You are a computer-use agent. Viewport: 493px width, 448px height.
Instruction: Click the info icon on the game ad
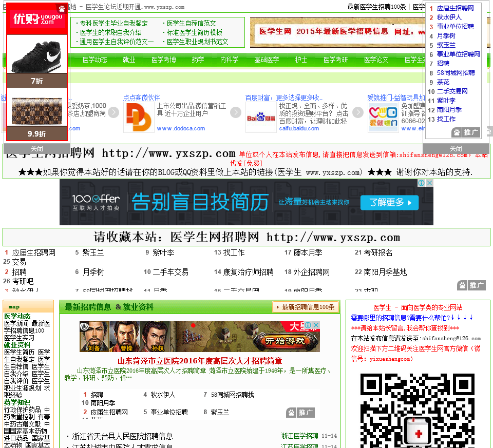308,325
